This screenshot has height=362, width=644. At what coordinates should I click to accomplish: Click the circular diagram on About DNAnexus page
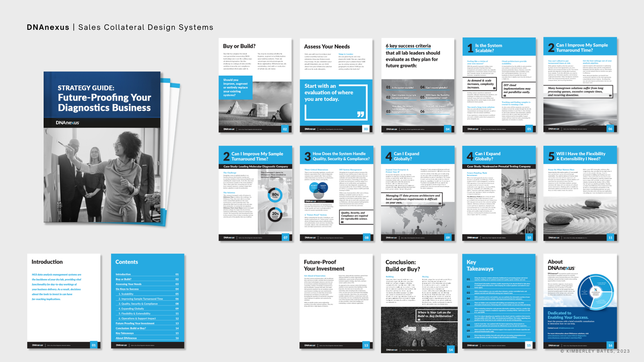(596, 292)
